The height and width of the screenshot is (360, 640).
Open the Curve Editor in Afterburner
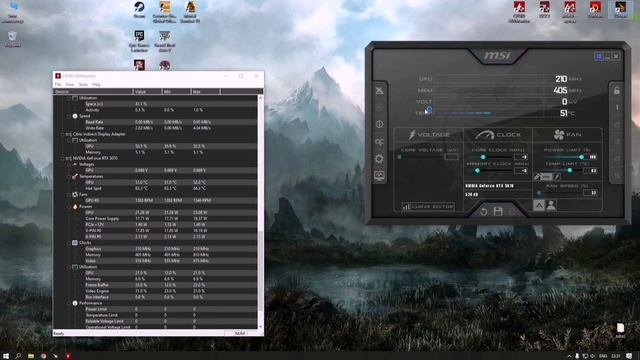pos(428,207)
